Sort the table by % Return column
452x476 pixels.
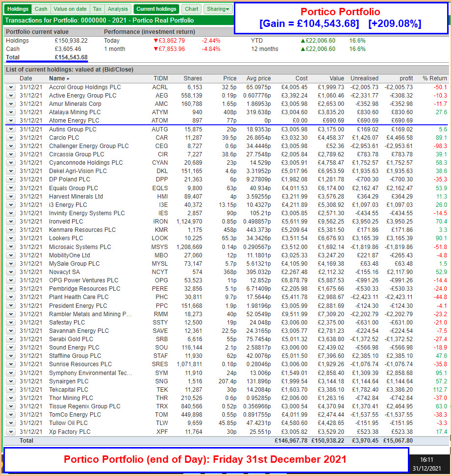pyautogui.click(x=435, y=78)
